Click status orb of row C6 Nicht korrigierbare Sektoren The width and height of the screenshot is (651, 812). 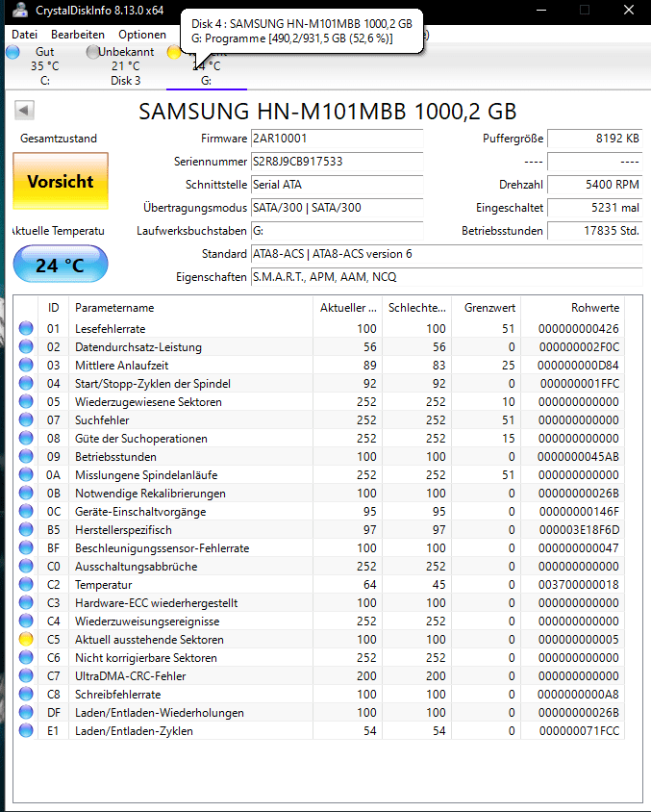click(26, 658)
